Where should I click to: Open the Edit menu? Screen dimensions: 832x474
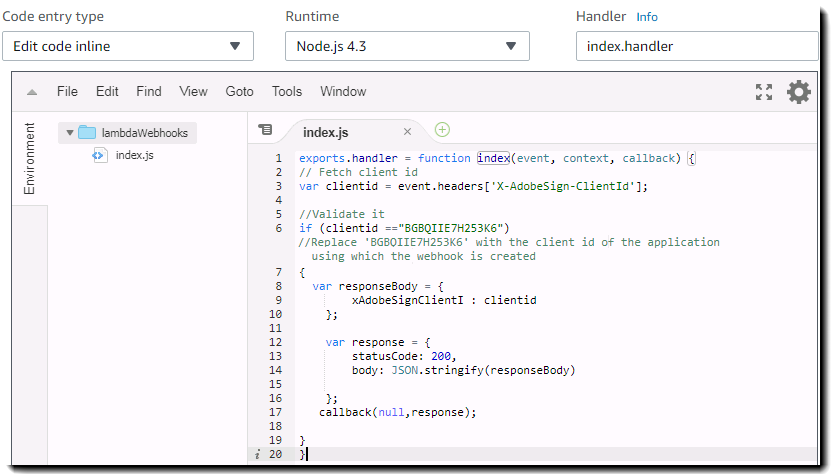107,91
